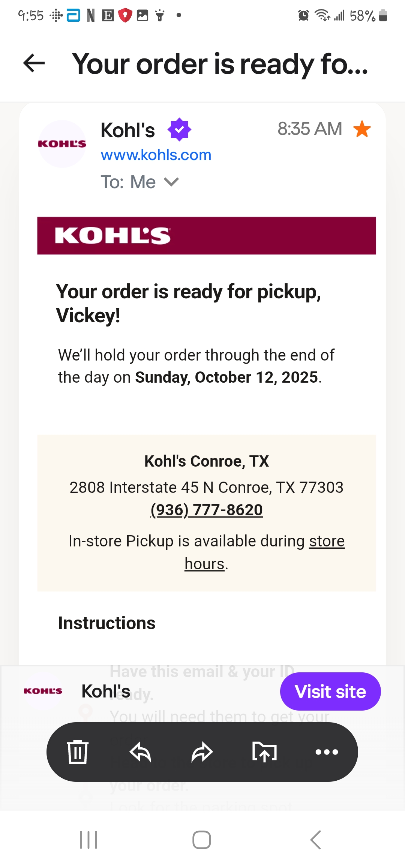
Task: Call the store at (936) 777-8620
Action: tap(207, 510)
